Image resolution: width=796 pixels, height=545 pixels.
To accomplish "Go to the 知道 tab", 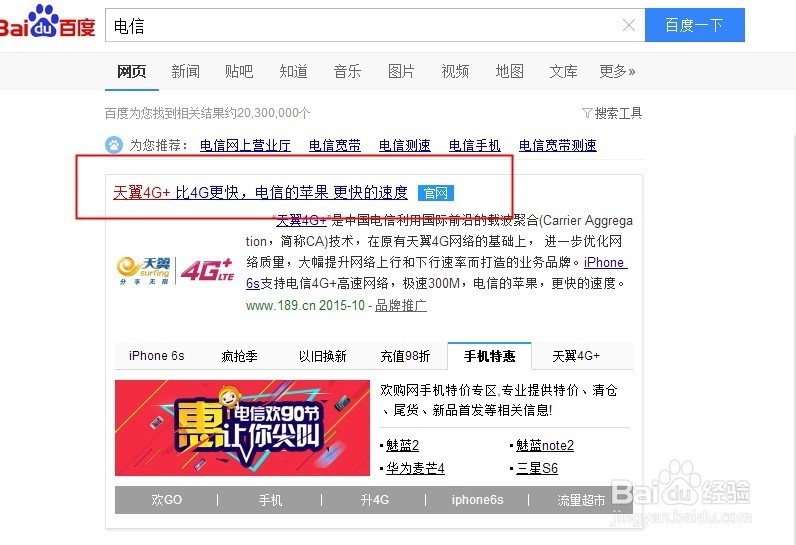I will point(293,72).
